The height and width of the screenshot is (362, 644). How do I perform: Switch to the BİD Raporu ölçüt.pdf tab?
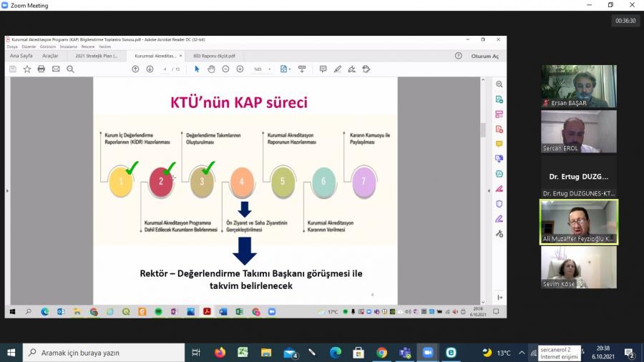coord(215,56)
